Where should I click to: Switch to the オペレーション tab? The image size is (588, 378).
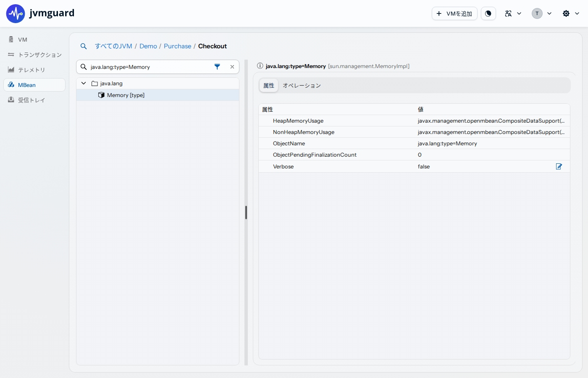(302, 86)
